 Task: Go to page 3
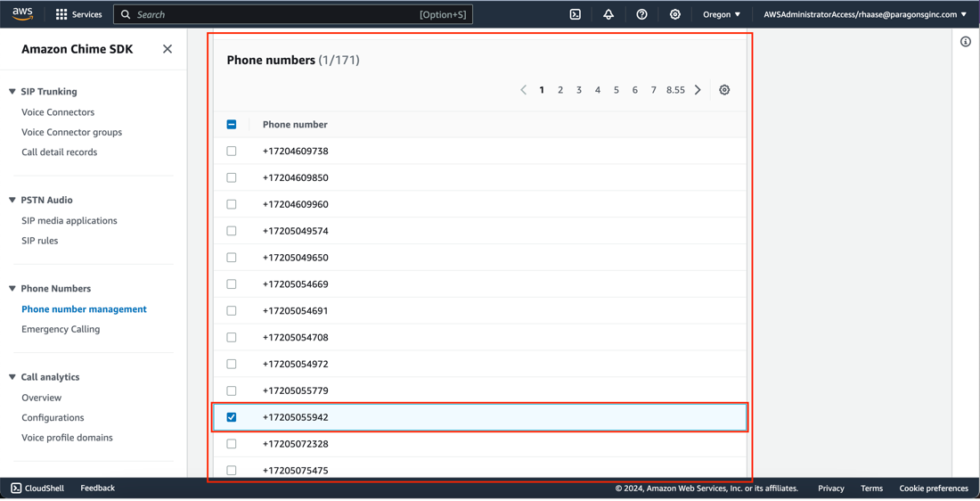coord(579,90)
